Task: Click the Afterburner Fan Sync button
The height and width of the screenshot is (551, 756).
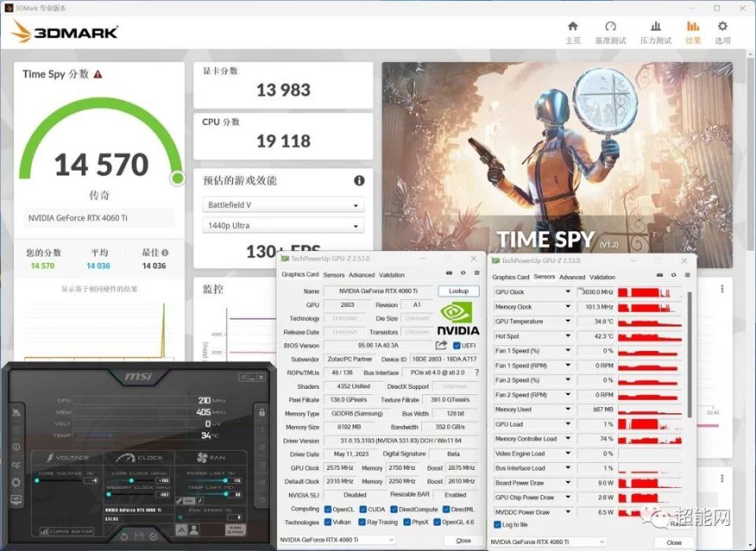Action: 235,530
